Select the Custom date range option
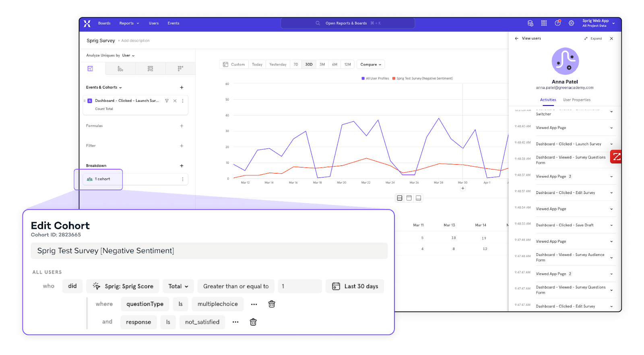The image size is (644, 355). (x=234, y=64)
